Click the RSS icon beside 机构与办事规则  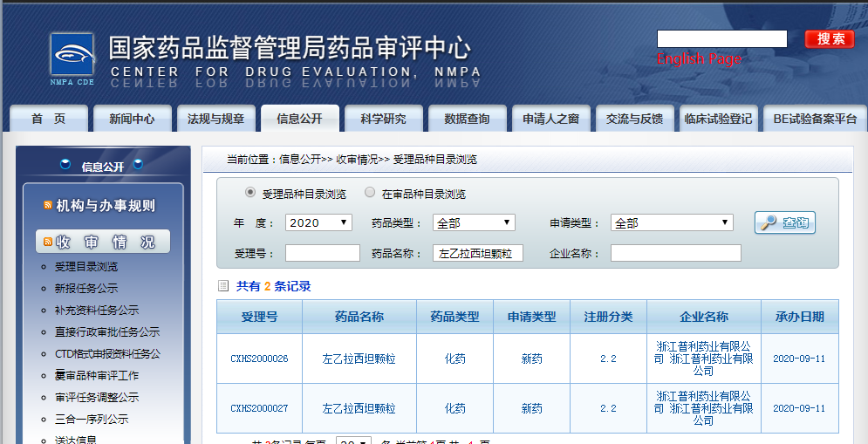48,206
